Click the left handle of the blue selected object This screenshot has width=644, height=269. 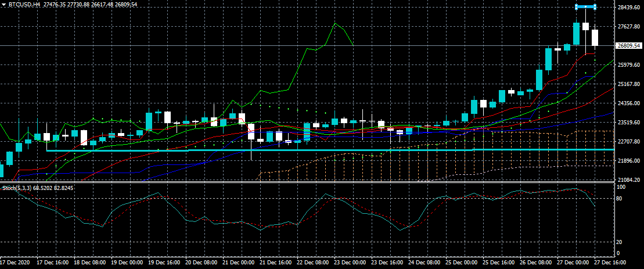pyautogui.click(x=576, y=7)
